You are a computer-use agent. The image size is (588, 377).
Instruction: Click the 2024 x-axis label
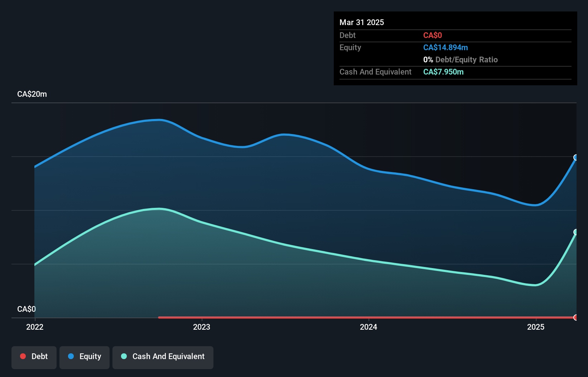(368, 327)
